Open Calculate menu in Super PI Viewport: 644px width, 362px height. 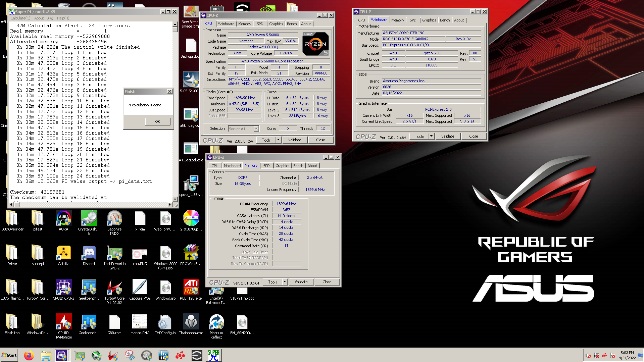[20, 18]
